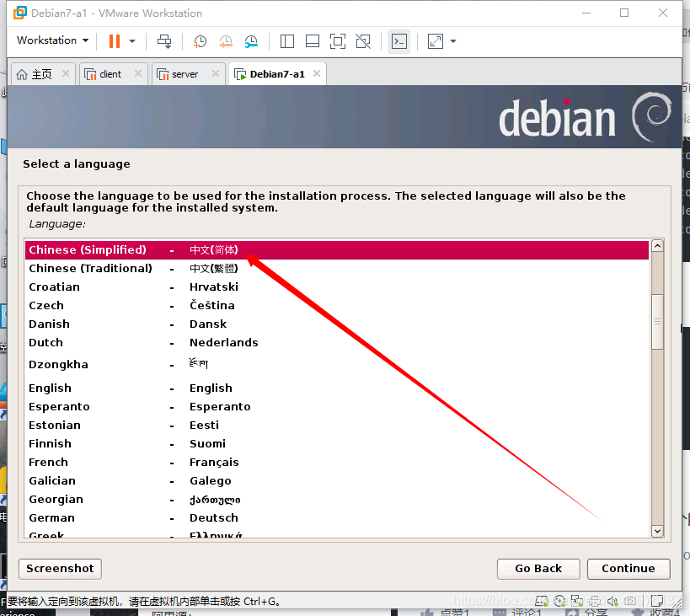Click the printer device status icon
This screenshot has height=616, width=690.
(x=595, y=601)
